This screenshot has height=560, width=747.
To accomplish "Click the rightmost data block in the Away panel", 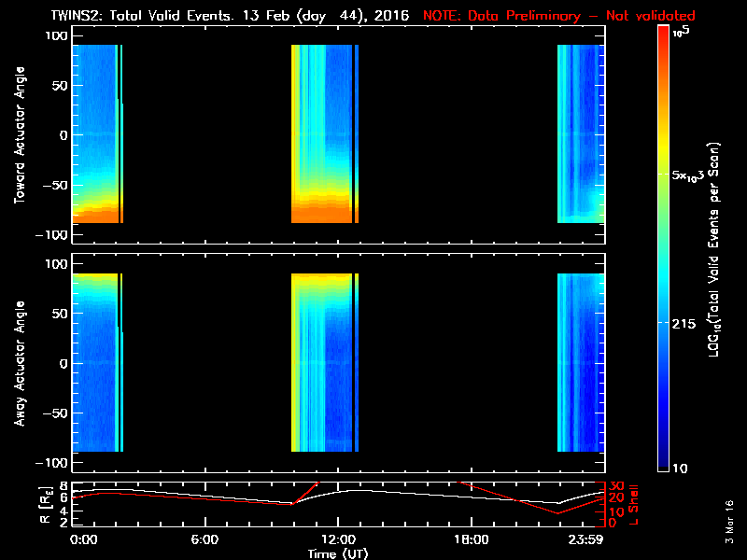I will point(579,364).
